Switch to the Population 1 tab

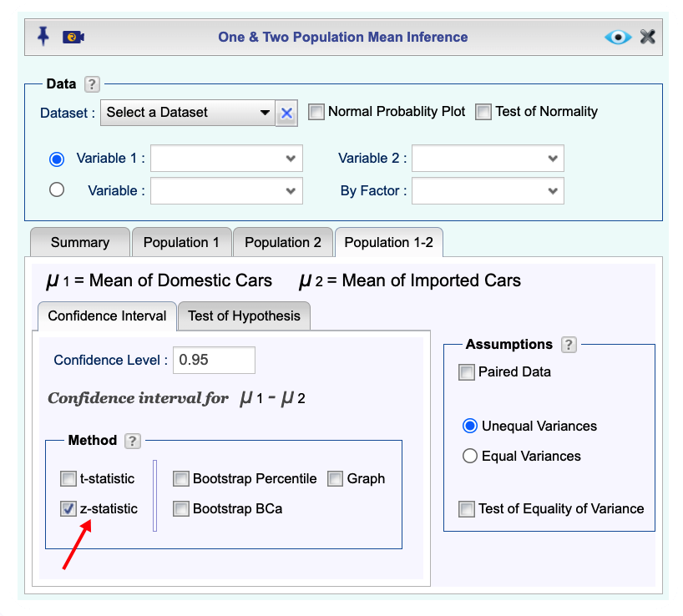181,243
